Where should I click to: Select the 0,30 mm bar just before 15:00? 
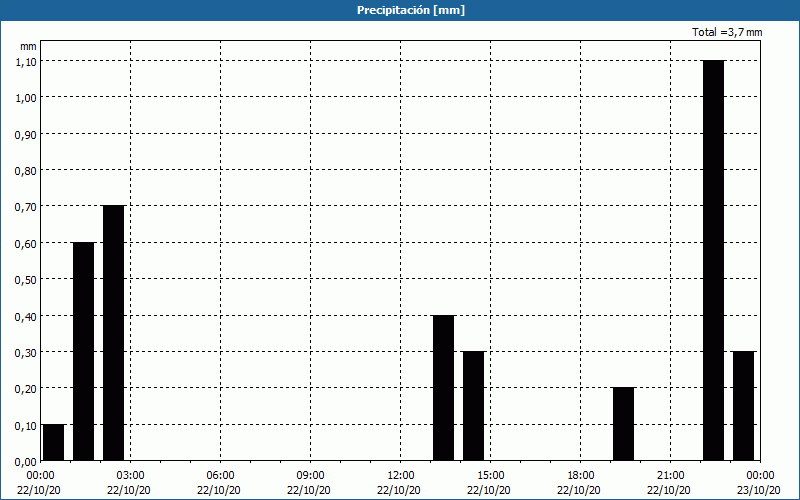[x=473, y=406]
